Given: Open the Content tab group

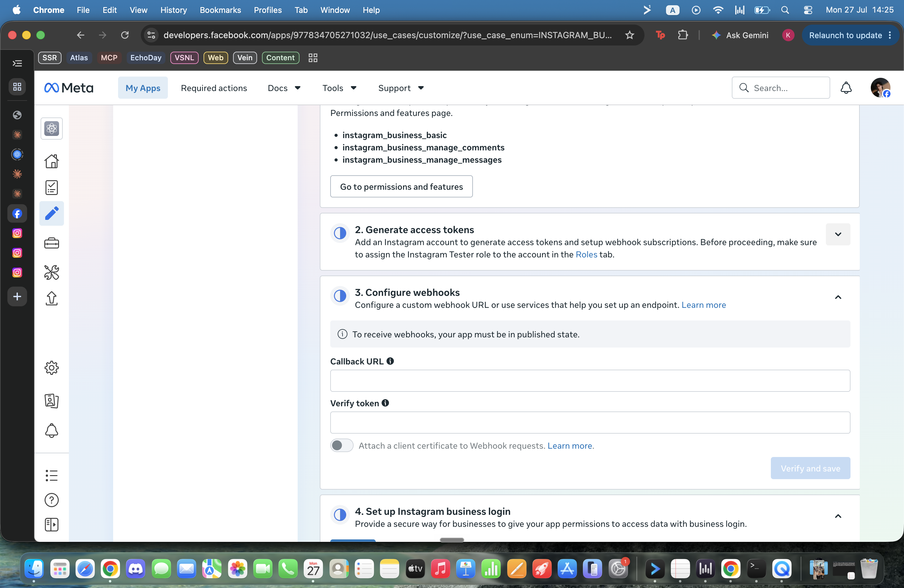Looking at the screenshot, I should [x=280, y=58].
